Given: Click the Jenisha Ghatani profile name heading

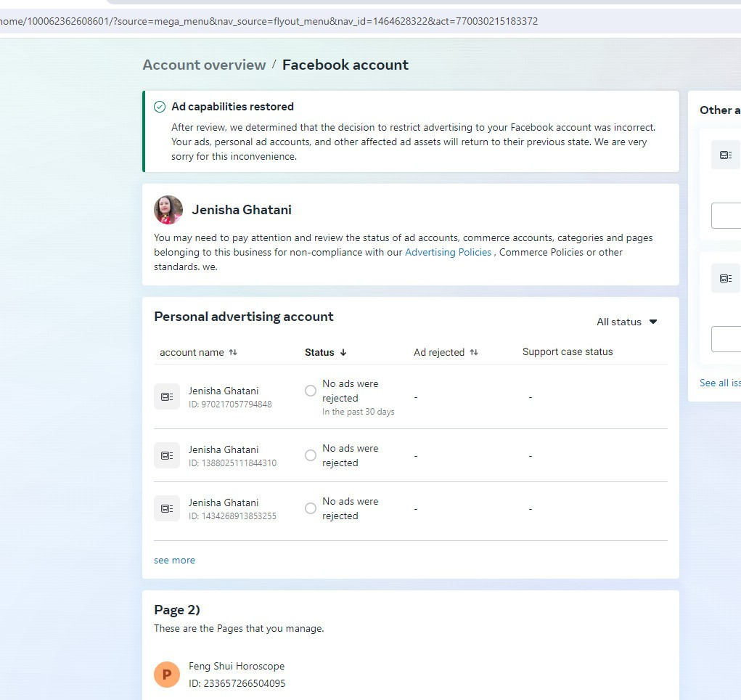Looking at the screenshot, I should point(242,210).
